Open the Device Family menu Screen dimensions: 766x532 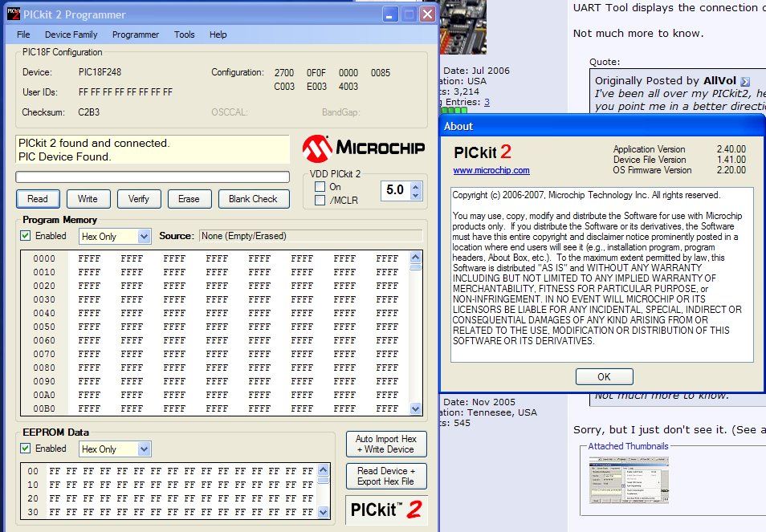71,35
